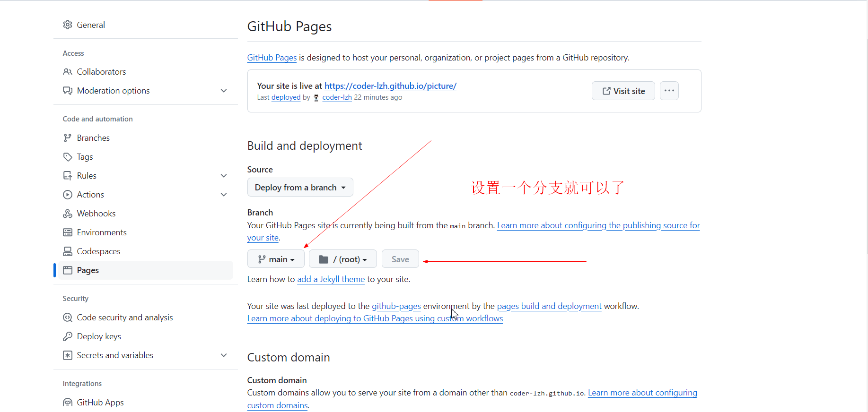Click the Collaborators people icon
The width and height of the screenshot is (868, 412).
click(68, 72)
